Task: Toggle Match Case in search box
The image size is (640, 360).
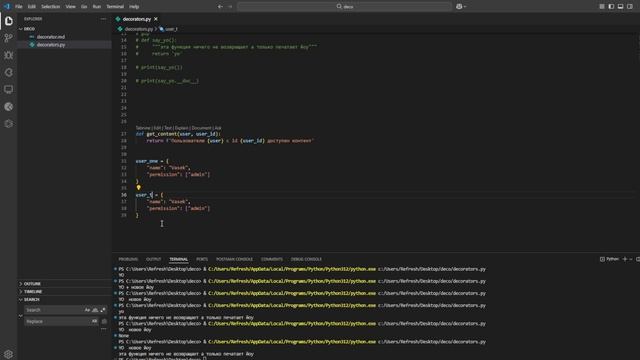Action: (87, 310)
